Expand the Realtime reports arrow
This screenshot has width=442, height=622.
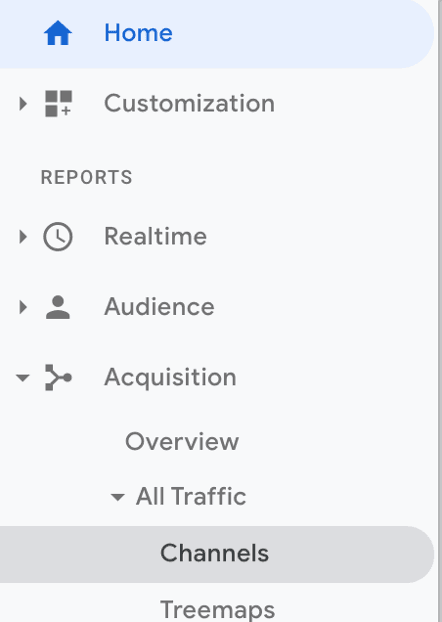click(x=23, y=237)
